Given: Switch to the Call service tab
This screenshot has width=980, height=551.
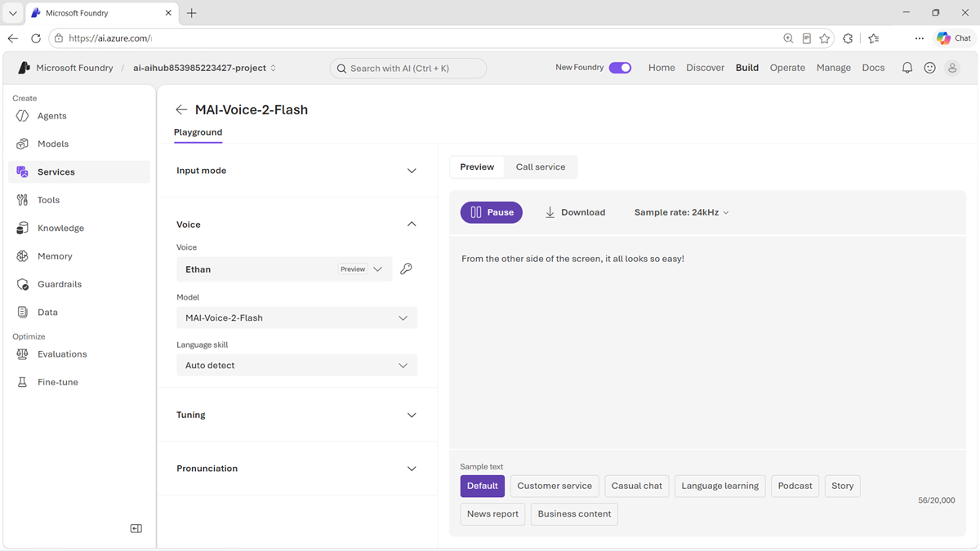Looking at the screenshot, I should pyautogui.click(x=541, y=167).
